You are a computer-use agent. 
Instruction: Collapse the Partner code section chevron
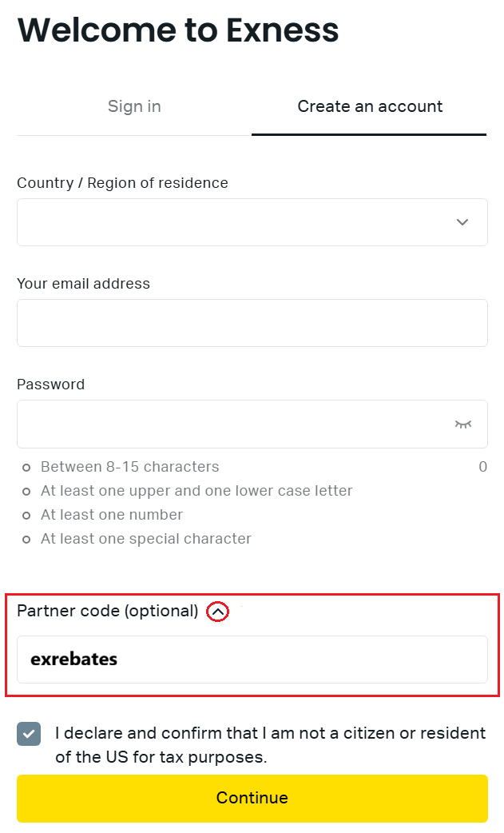pos(218,612)
